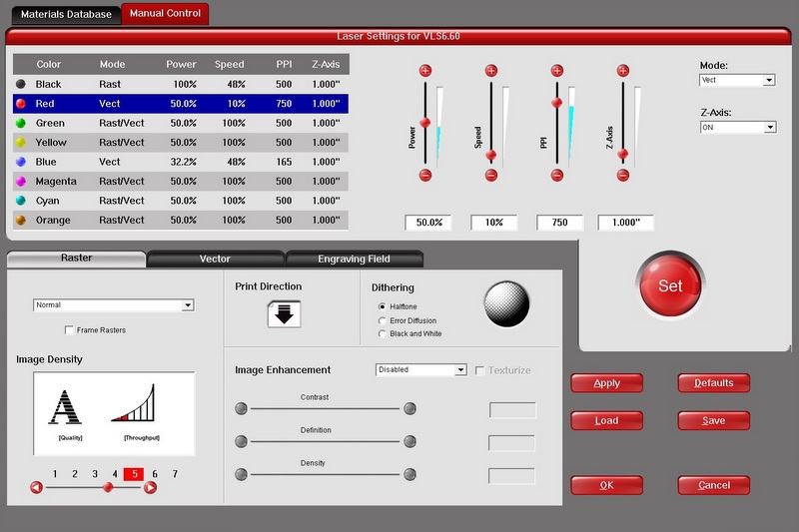Image resolution: width=799 pixels, height=532 pixels.
Task: Select the Manual Control tab
Action: (165, 13)
